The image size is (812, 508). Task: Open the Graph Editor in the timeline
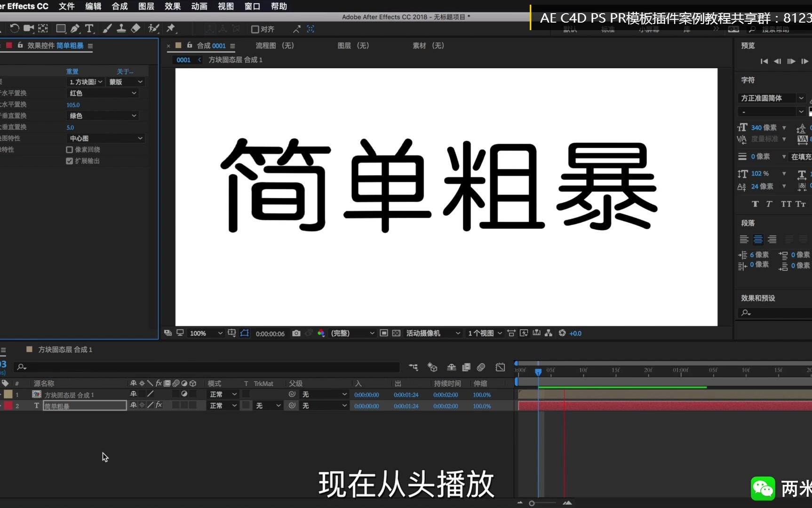tap(500, 367)
